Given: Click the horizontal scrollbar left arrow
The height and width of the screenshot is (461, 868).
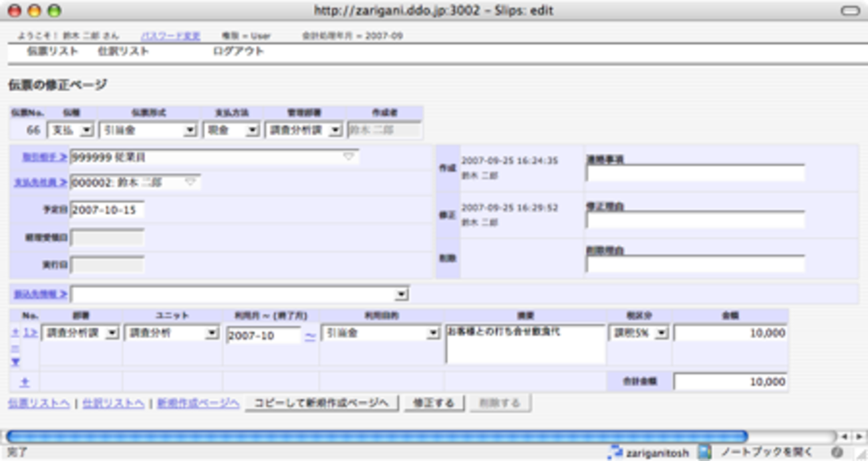Looking at the screenshot, I should (845, 436).
